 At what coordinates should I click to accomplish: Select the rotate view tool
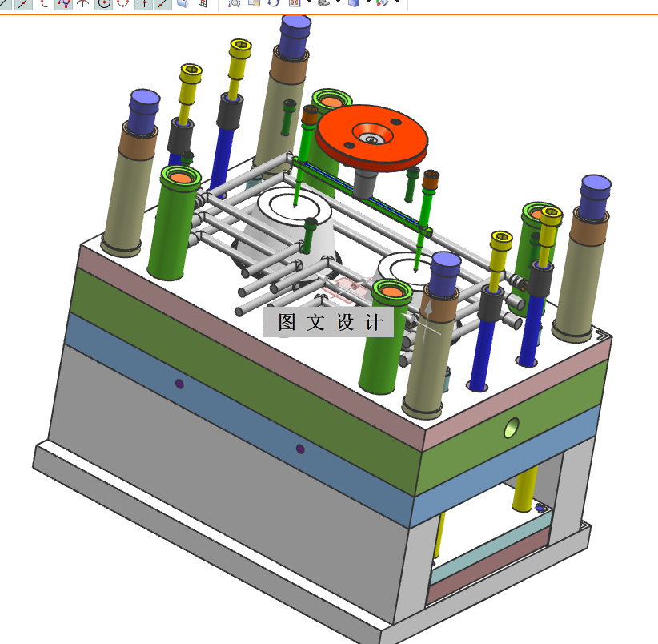[x=274, y=3]
